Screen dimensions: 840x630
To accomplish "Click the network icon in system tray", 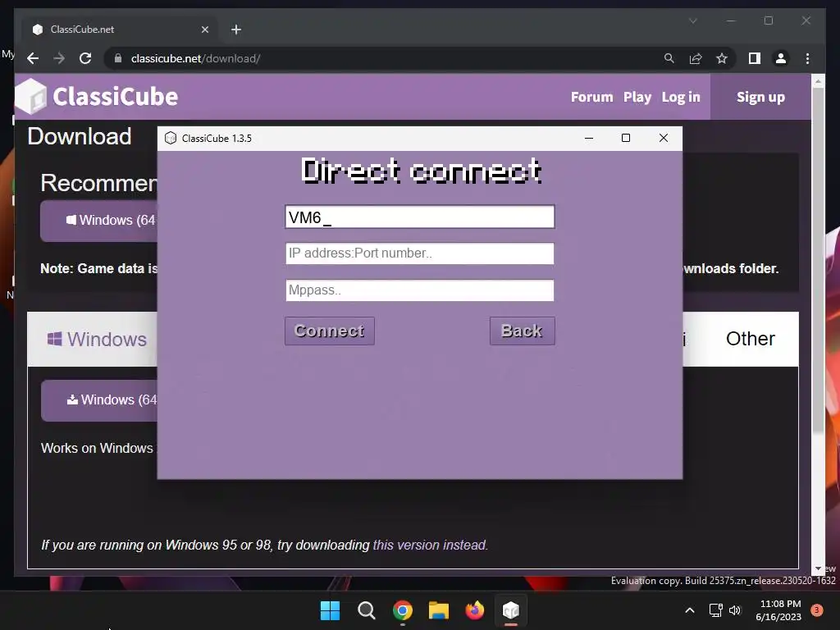I will click(715, 610).
